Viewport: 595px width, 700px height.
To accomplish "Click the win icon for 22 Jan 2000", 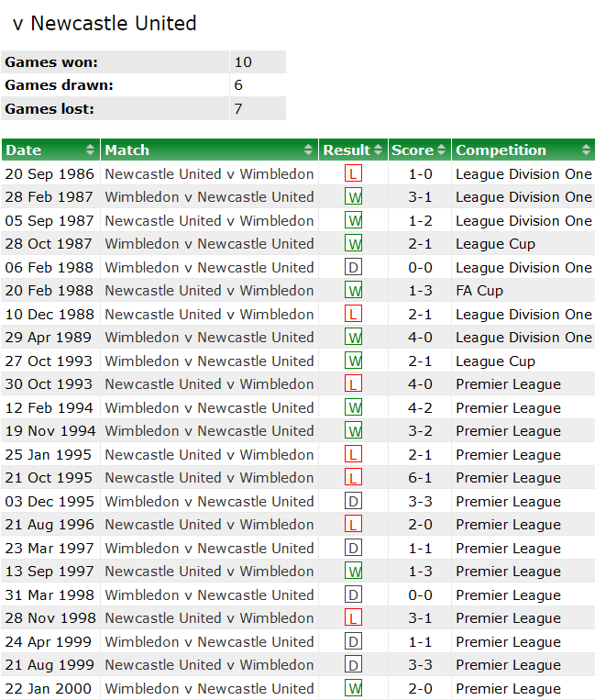I will click(x=353, y=688).
